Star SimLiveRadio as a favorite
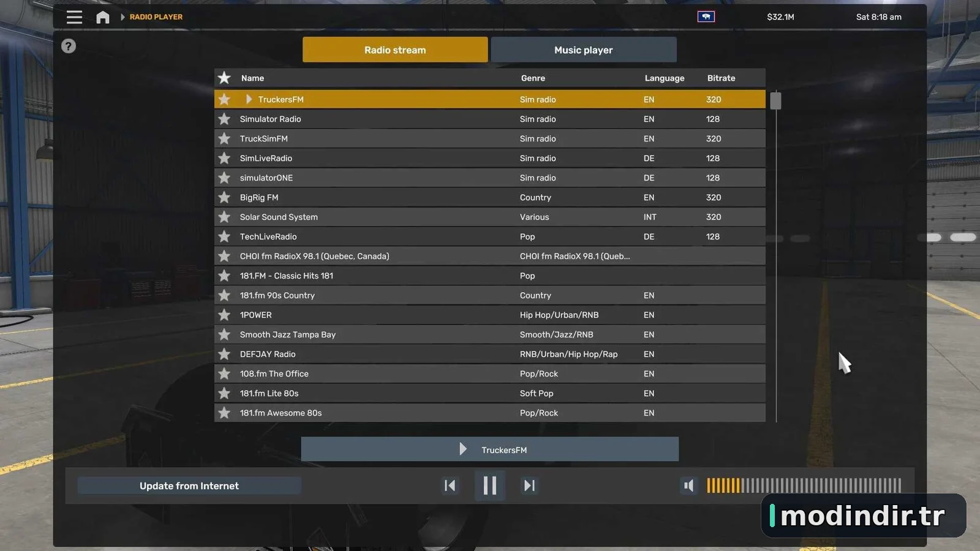Viewport: 980px width, 551px height. coord(224,158)
